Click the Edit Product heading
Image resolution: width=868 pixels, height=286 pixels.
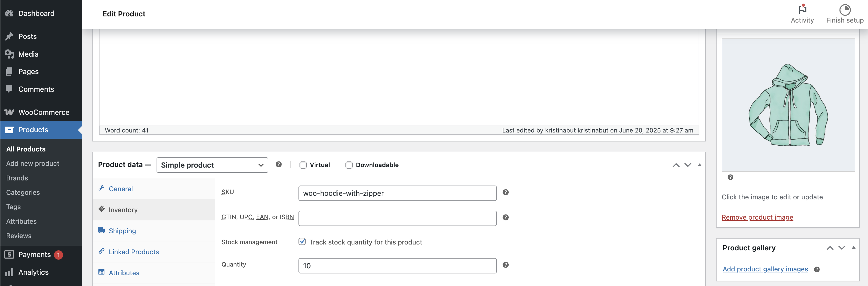tap(124, 14)
